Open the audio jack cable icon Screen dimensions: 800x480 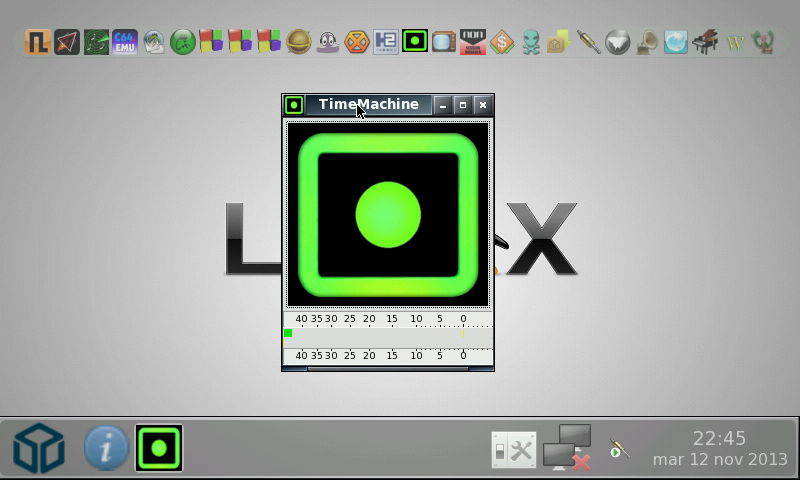[589, 42]
